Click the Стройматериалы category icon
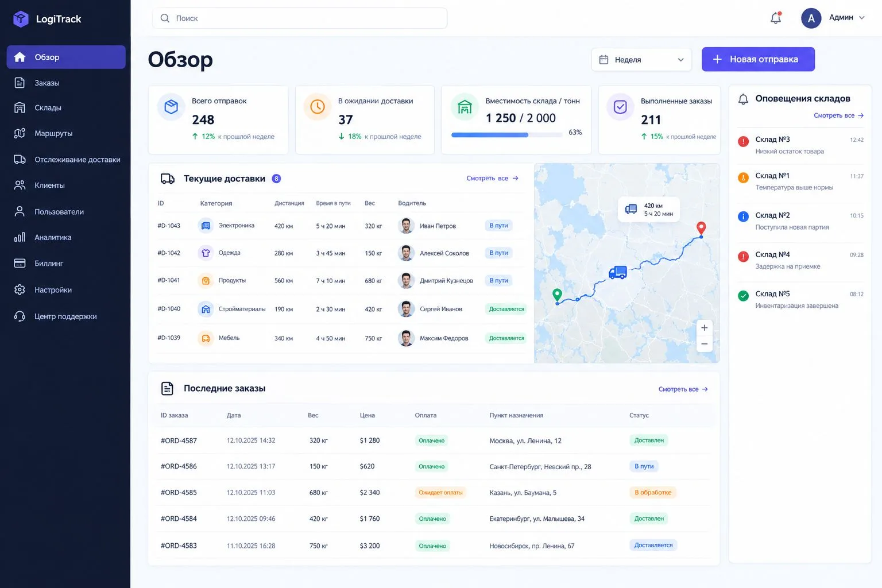This screenshot has height=588, width=882. pos(206,309)
